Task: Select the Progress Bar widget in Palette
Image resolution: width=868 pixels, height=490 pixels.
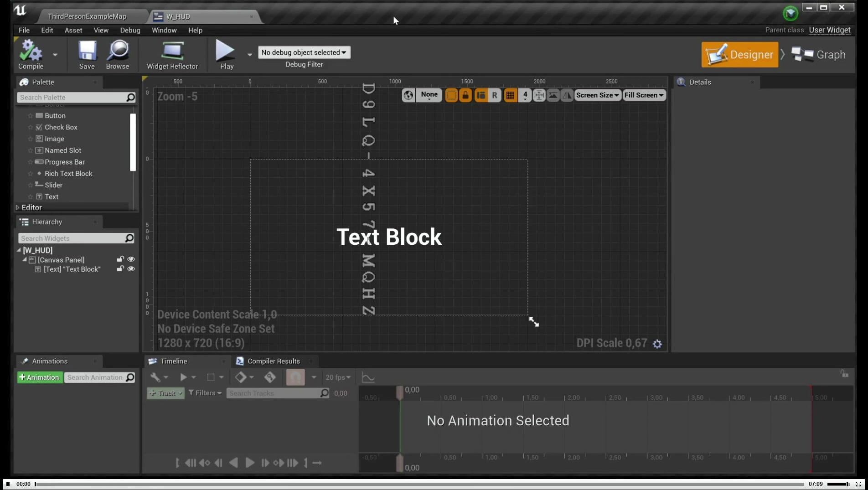Action: (x=64, y=162)
